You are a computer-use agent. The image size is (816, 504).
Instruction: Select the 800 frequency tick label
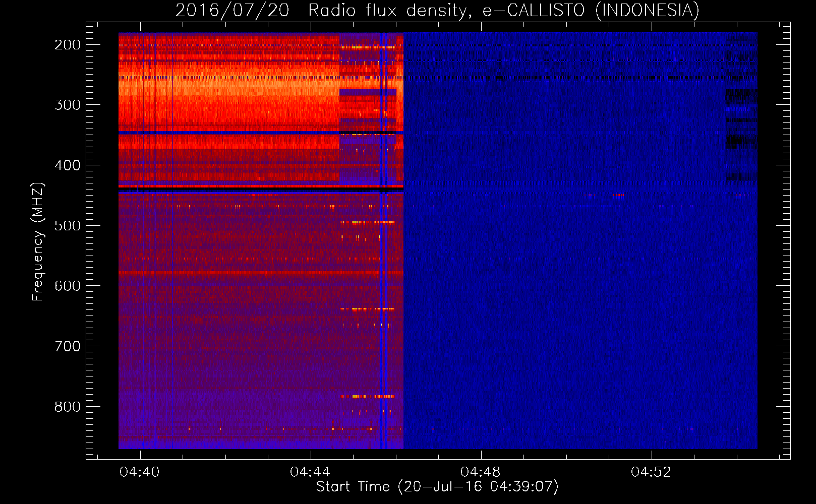68,407
